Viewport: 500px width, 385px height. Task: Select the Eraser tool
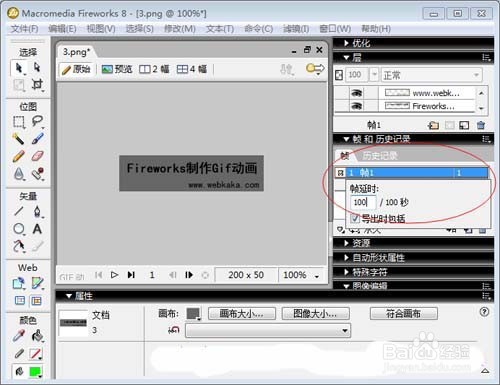[x=37, y=156]
